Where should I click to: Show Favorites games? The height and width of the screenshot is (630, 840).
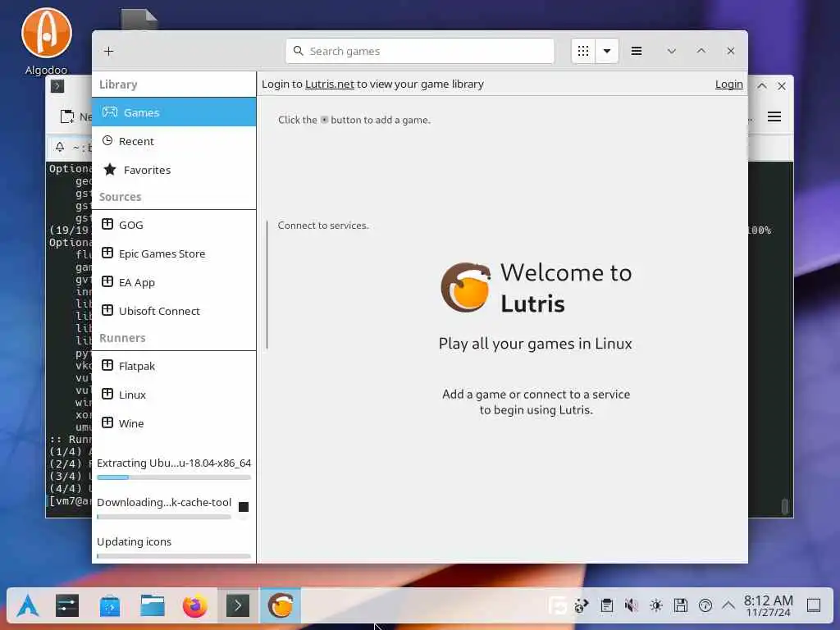click(x=174, y=170)
